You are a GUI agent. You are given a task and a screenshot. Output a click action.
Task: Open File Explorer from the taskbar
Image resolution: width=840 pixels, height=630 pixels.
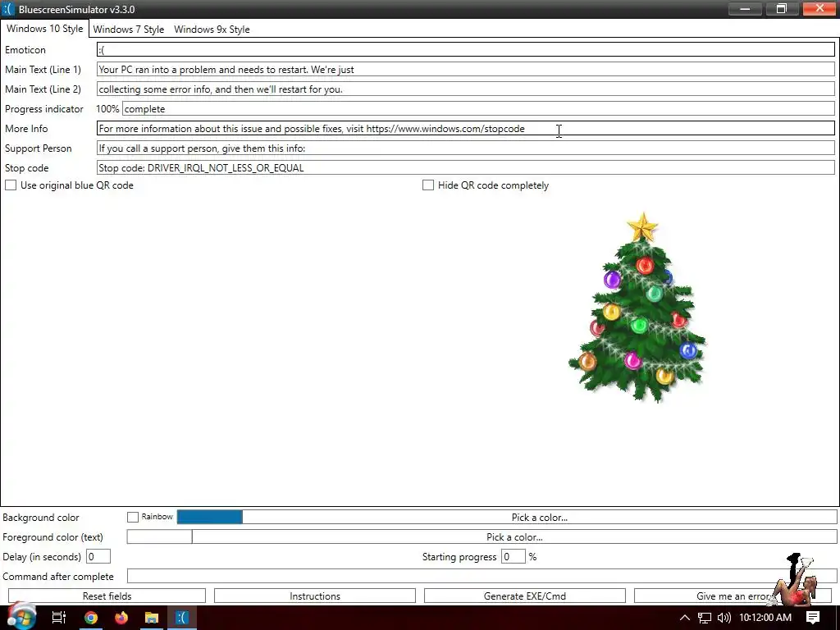pyautogui.click(x=152, y=618)
